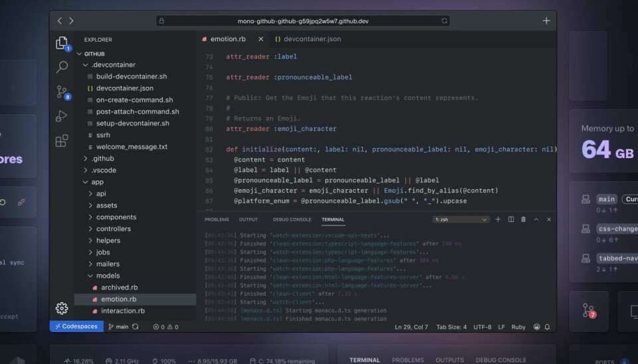638x364 pixels.
Task: Click Tab Size: 4 indentation setting
Action: click(451, 327)
